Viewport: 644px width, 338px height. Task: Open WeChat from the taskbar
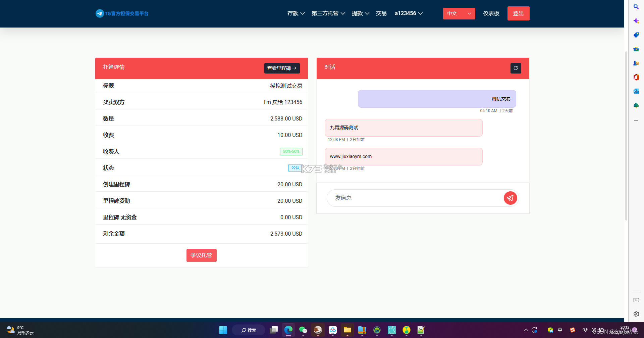click(303, 330)
